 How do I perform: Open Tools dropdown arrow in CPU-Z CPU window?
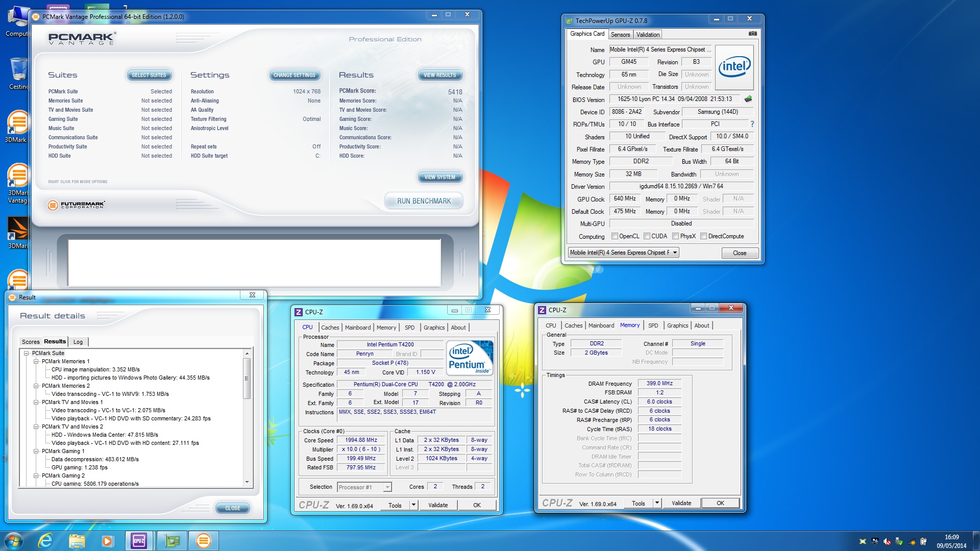coord(413,505)
